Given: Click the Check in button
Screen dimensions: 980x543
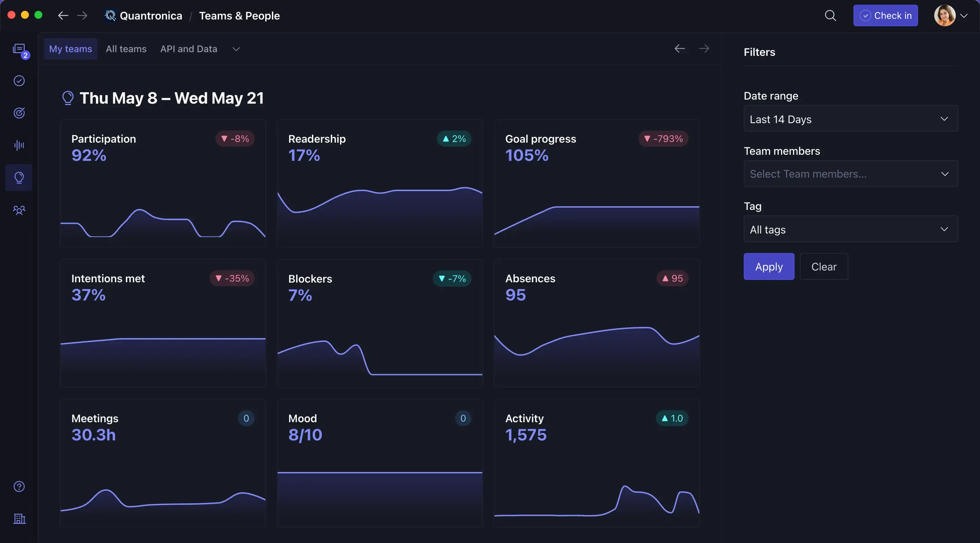Looking at the screenshot, I should pyautogui.click(x=885, y=15).
